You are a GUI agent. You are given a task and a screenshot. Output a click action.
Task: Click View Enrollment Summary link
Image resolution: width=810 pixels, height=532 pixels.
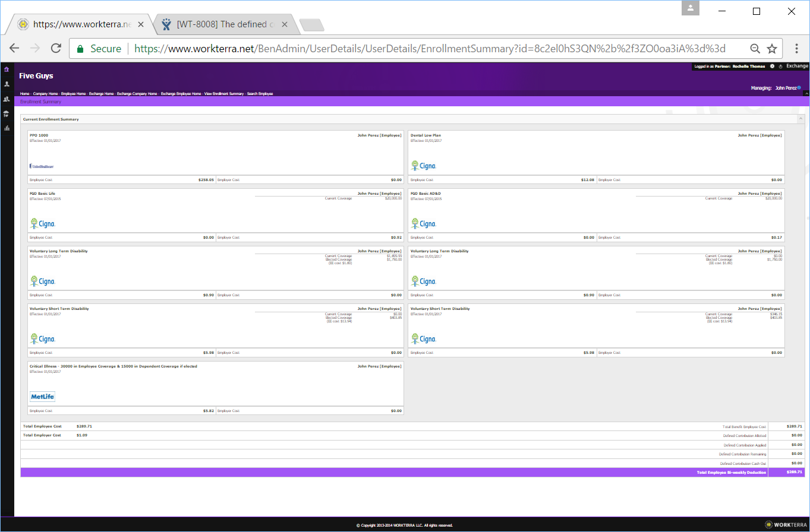[224, 94]
